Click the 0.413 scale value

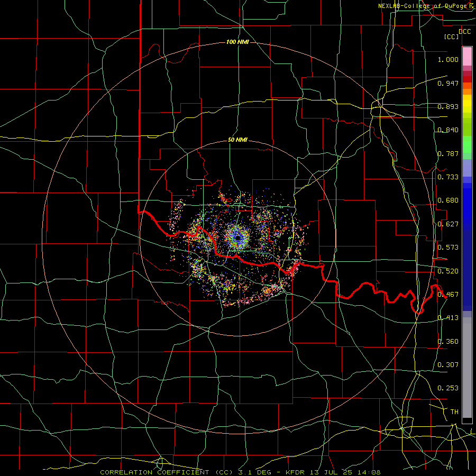point(448,318)
